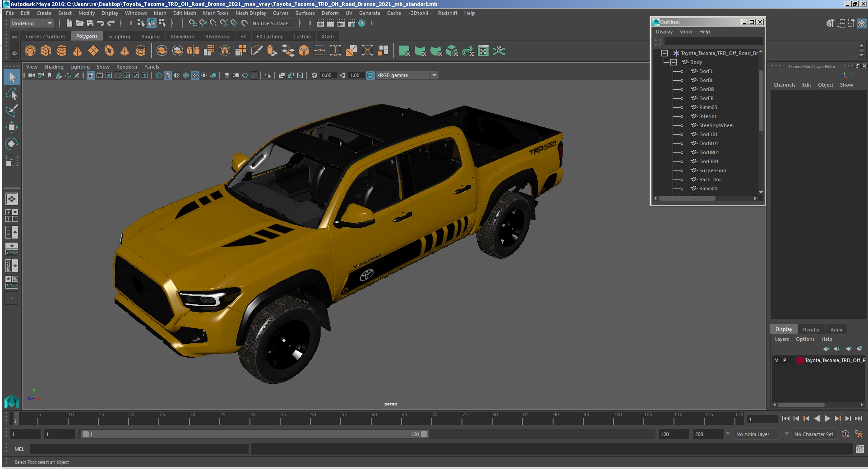868x469 pixels.
Task: Create a polygon plane from shelf
Action: 93,51
